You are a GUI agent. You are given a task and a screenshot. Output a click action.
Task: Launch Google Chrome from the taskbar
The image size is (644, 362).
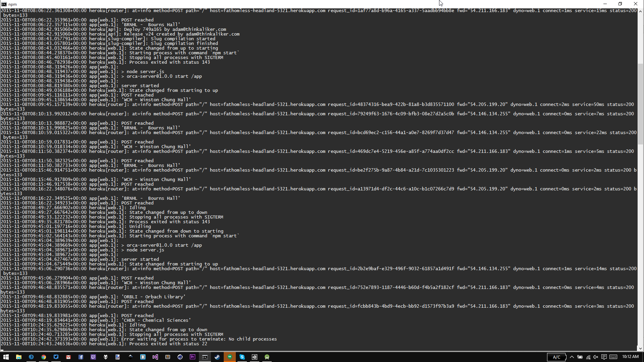pyautogui.click(x=44, y=357)
